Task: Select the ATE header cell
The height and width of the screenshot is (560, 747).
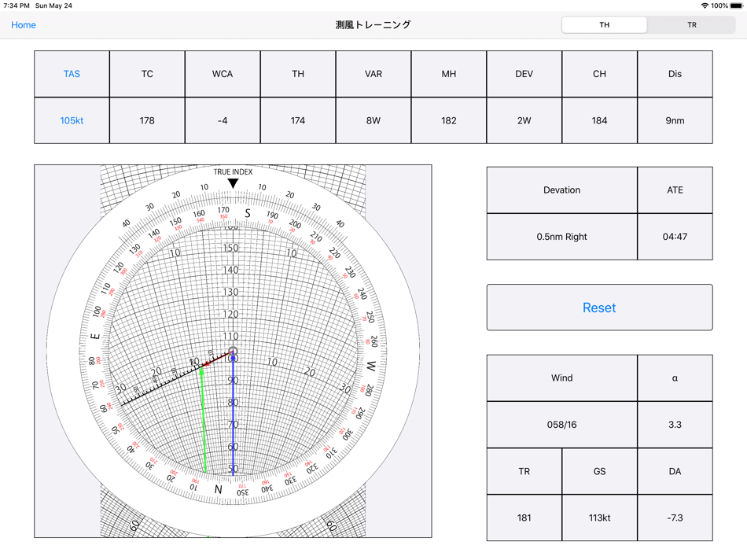Action: pyautogui.click(x=675, y=190)
